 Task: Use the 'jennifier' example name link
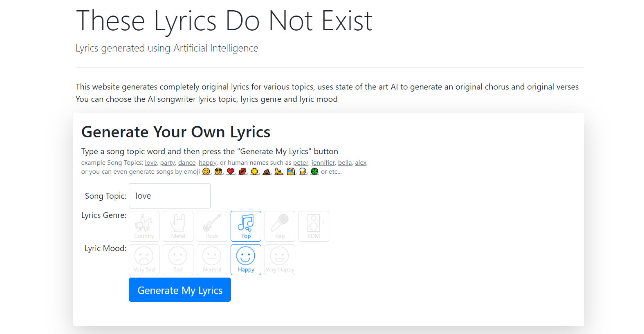click(x=323, y=163)
